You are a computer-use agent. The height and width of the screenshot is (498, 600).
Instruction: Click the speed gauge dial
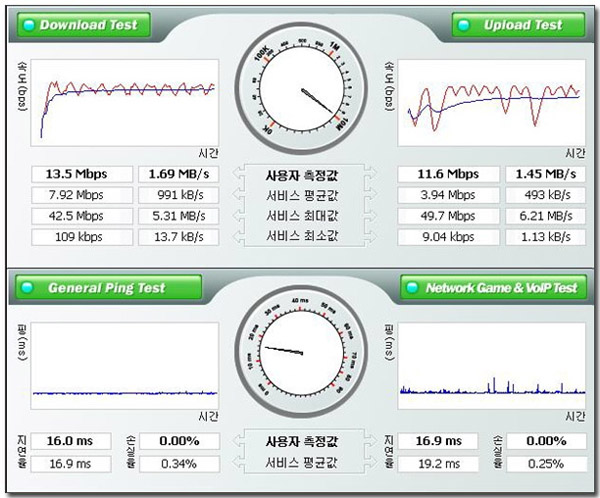tap(302, 89)
